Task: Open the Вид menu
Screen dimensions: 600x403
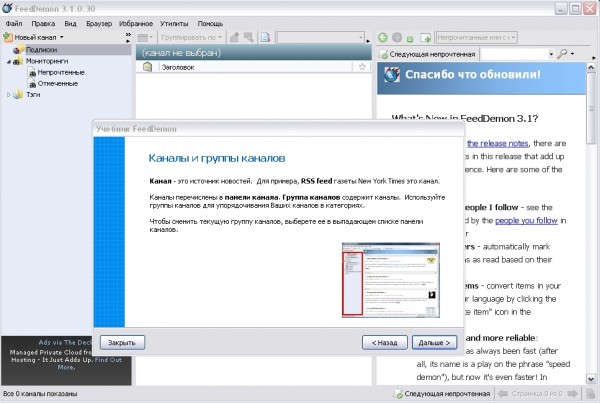Action: [70, 24]
